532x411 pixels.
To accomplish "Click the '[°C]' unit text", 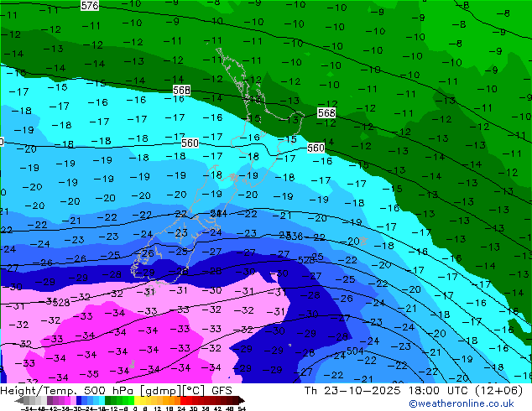I will 193,391.
